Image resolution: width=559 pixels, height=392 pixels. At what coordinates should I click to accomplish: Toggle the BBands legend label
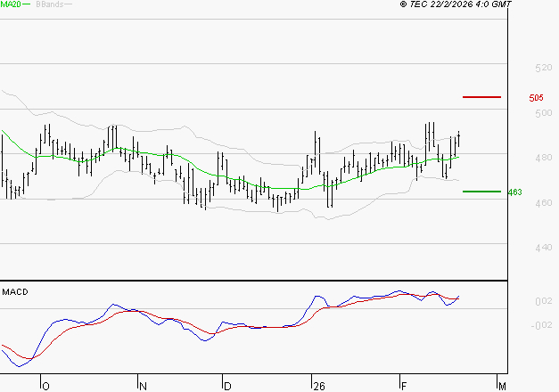click(49, 4)
